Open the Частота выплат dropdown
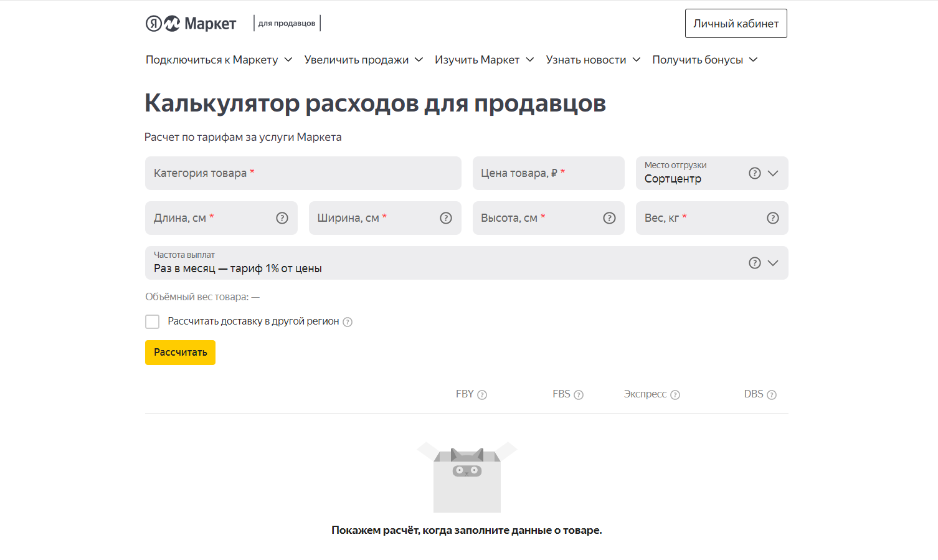Screen dimensions: 938x560 coord(773,263)
